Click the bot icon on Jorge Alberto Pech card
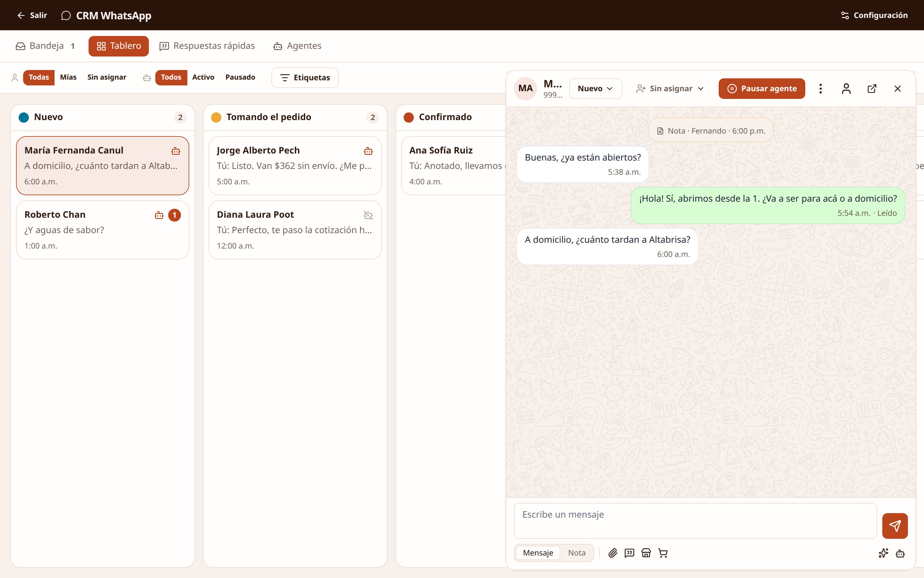This screenshot has height=578, width=924. [x=368, y=151]
